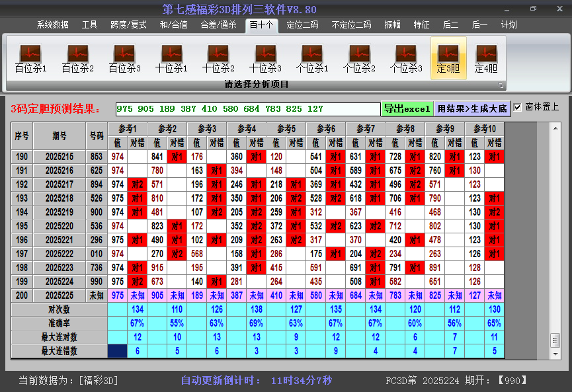Expand the 请选择分析项目 panel launcher
Viewport: 572px width, 392px height.
[501, 85]
